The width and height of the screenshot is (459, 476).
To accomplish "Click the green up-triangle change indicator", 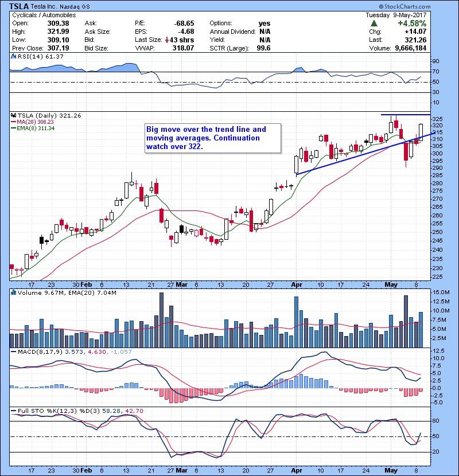I will tap(374, 24).
